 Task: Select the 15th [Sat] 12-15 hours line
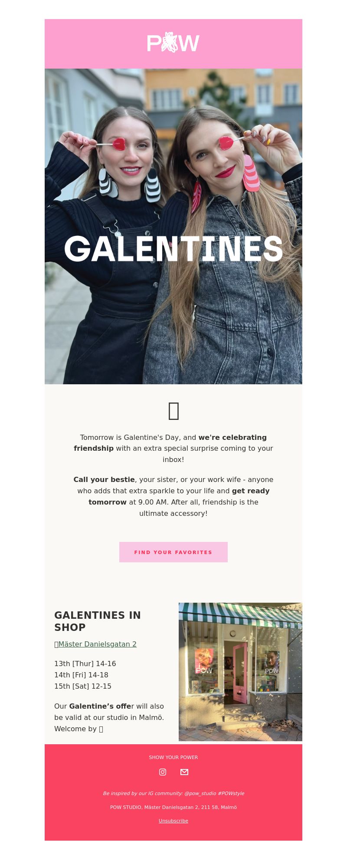point(83,686)
